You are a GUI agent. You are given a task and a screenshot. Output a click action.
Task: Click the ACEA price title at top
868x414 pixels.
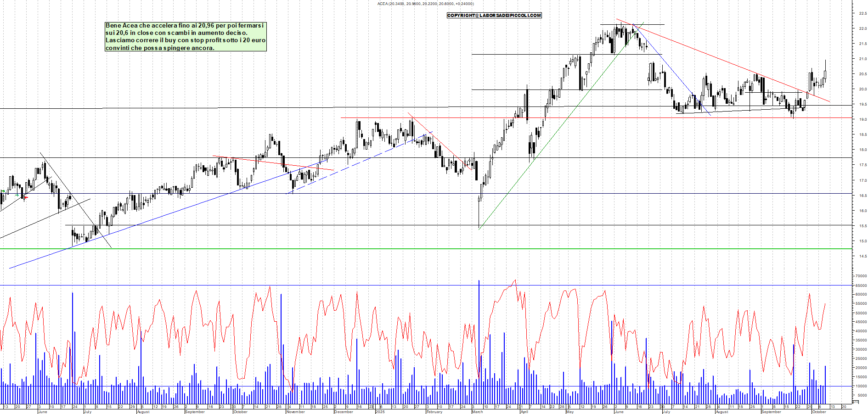click(x=425, y=4)
